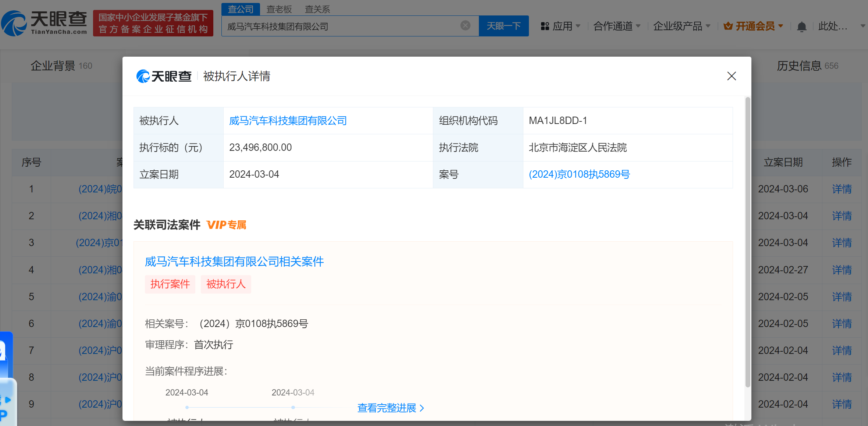The width and height of the screenshot is (868, 426).
Task: Click the 序号 column header
Action: [x=31, y=162]
